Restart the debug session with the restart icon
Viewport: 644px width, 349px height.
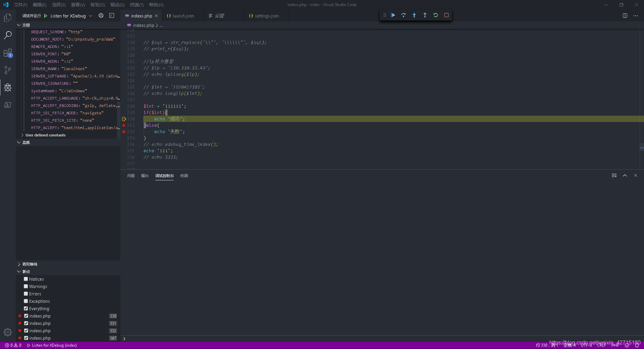click(x=436, y=15)
